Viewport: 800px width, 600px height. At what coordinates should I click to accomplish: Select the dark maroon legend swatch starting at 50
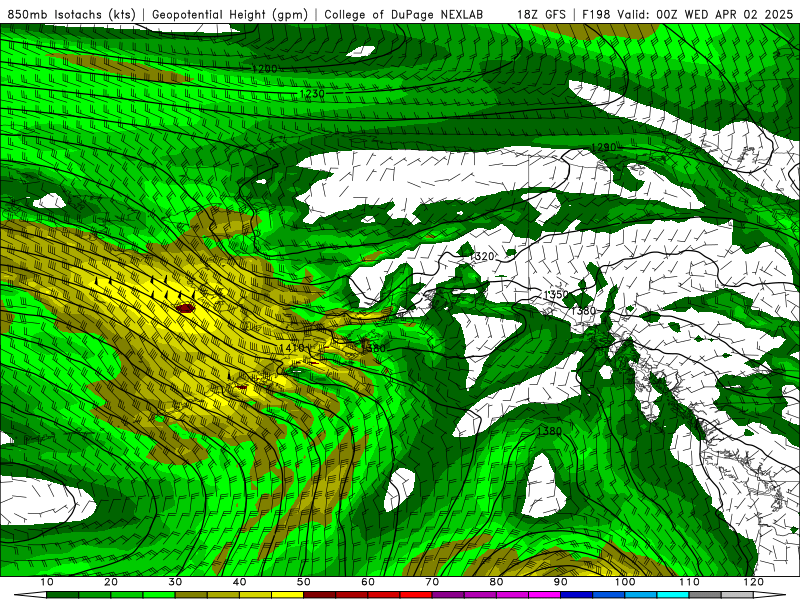click(x=319, y=595)
